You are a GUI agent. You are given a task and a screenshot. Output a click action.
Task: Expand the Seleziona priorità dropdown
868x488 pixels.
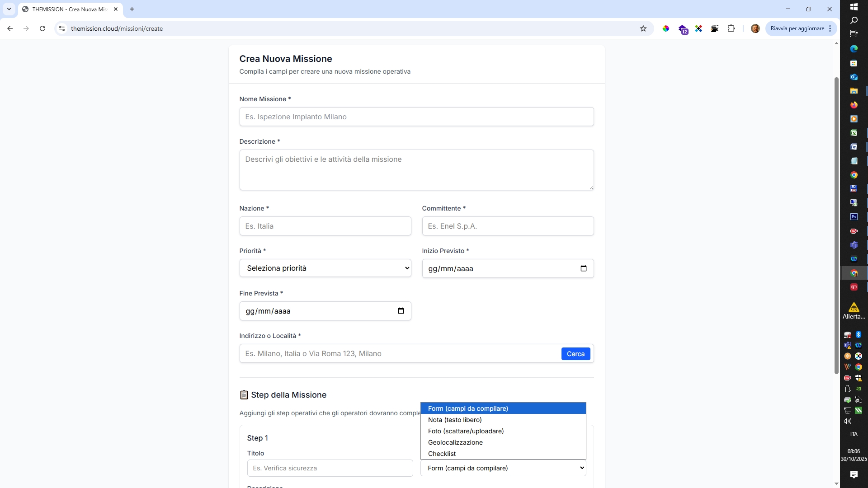pos(325,268)
